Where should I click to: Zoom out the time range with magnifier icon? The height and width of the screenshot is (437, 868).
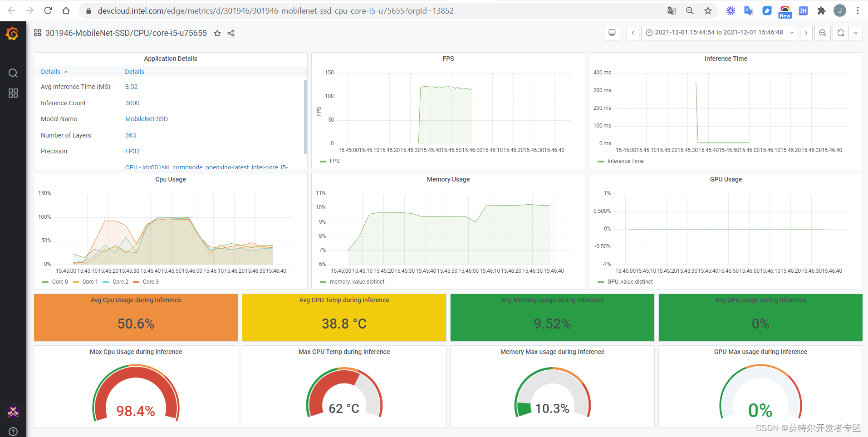tap(822, 33)
